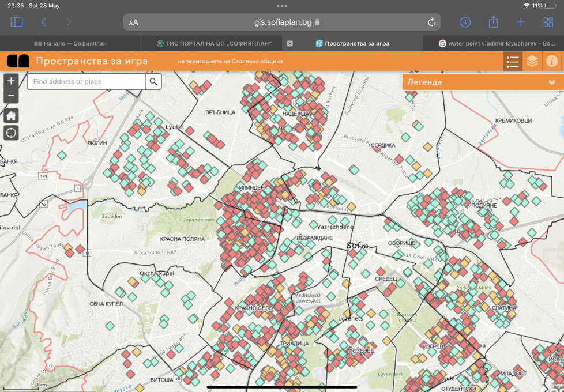Click the КРАСНО СЕЛО district label
This screenshot has height=392, width=564.
pos(254,308)
